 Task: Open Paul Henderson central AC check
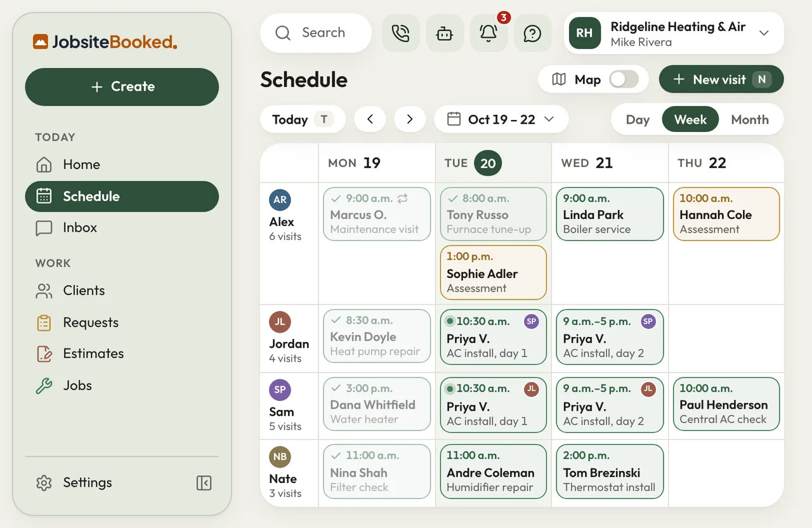(726, 404)
